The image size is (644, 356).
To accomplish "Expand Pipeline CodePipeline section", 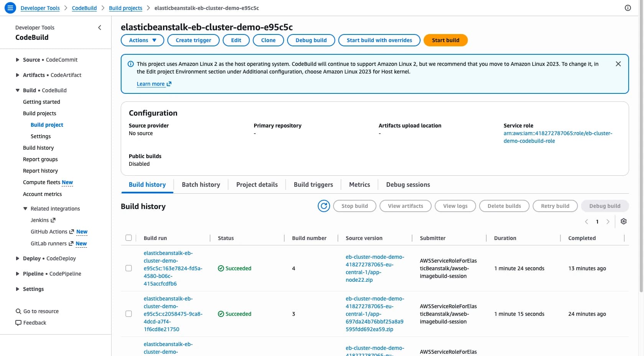I will (x=18, y=274).
